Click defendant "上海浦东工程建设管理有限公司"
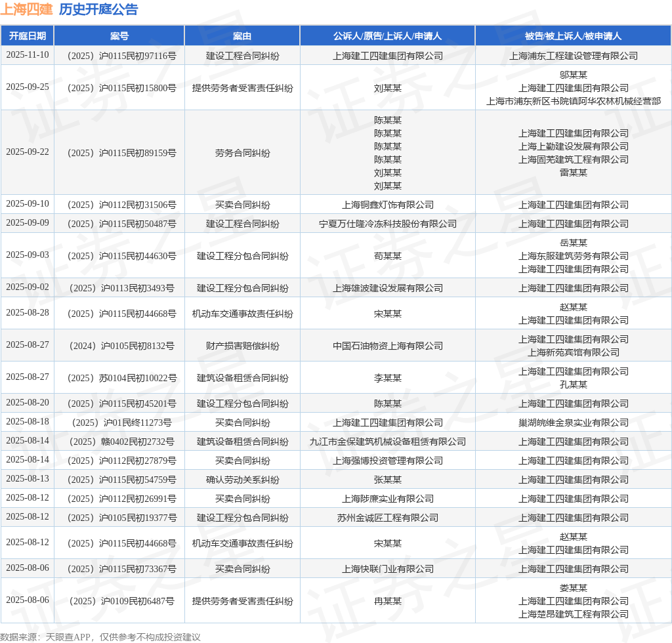Viewport: 672px width, 643px height. [574, 56]
